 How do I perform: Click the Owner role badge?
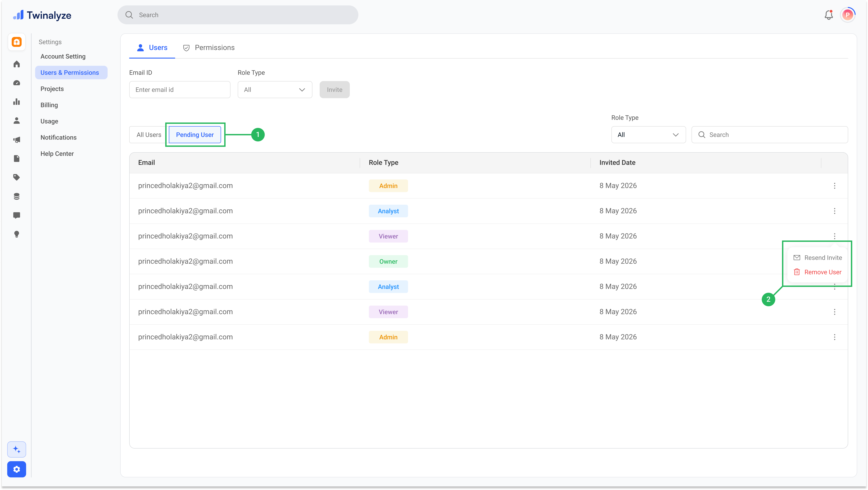coord(388,262)
